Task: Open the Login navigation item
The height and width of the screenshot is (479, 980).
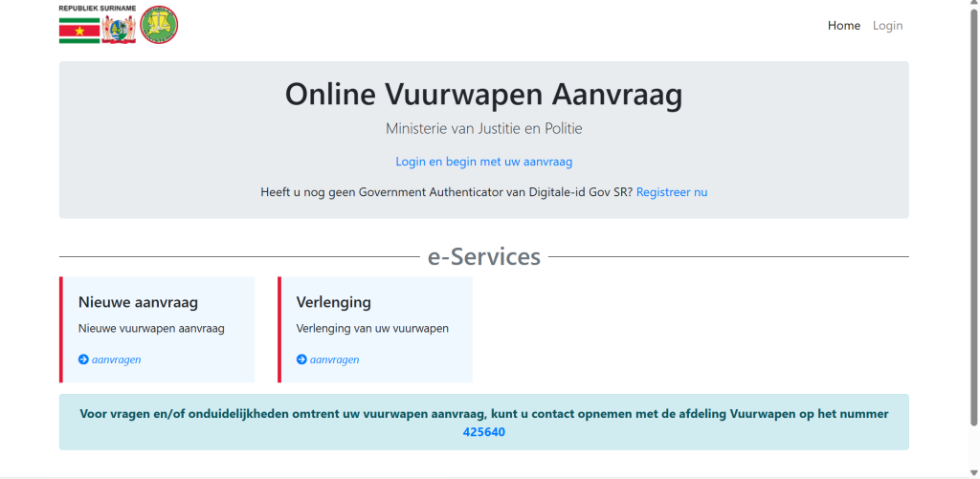Action: [x=887, y=26]
